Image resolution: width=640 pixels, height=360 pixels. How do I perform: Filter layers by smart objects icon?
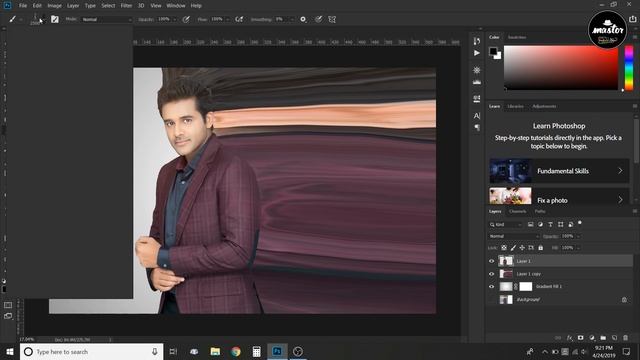[571, 224]
